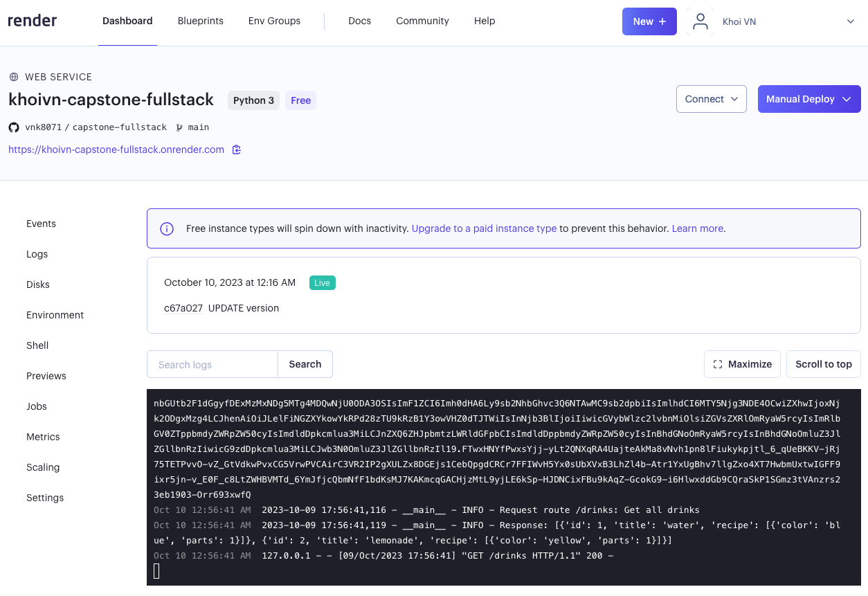Image resolution: width=868 pixels, height=596 pixels.
Task: Expand the Connect dropdown
Action: tap(712, 99)
